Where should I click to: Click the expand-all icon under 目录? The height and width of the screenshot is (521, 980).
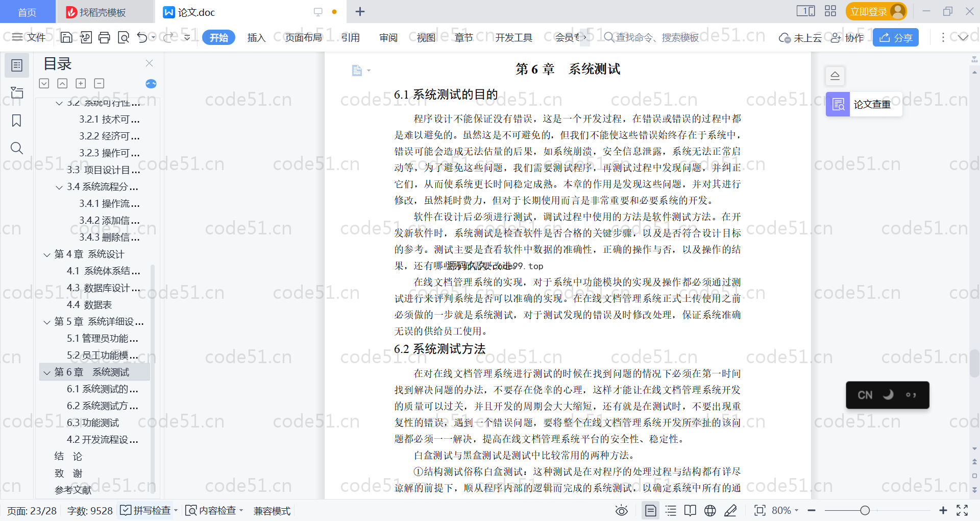[44, 83]
